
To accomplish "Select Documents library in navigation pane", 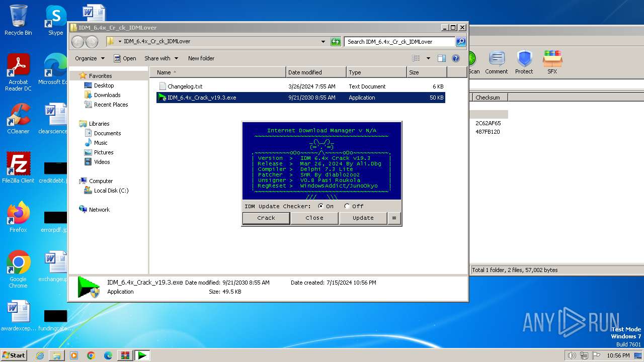I will [x=107, y=133].
